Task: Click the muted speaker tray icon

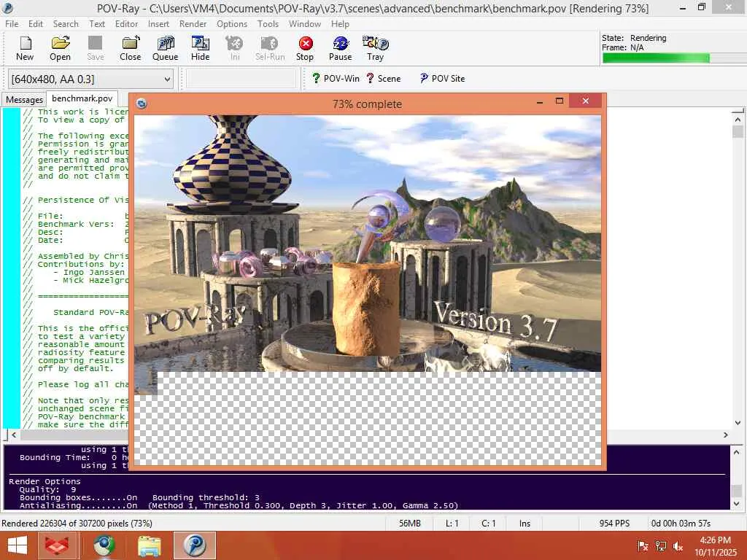Action: coord(678,545)
